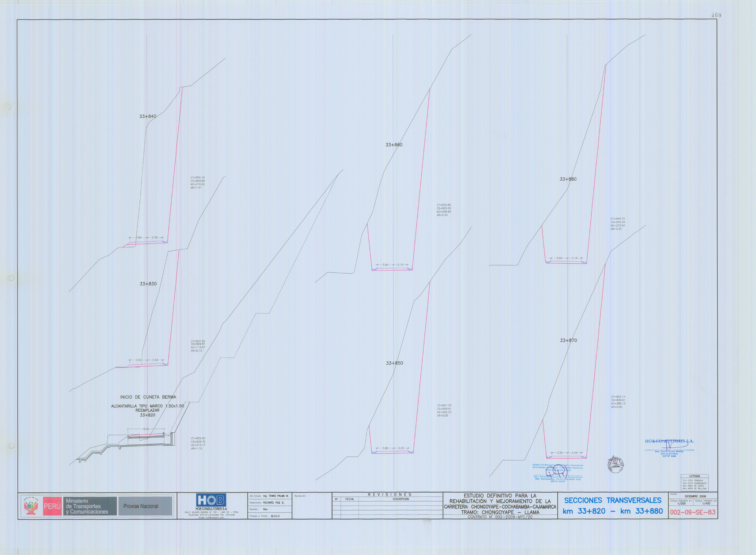Click the '3.80' lane width dimension
756x555 pixels.
(385, 448)
